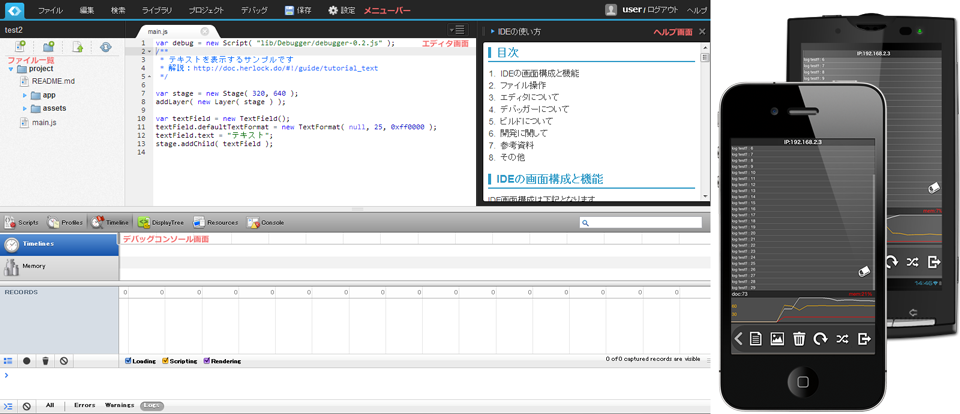Viewport: 960px width, 414px height.
Task: Click the new folder icon in file panel
Action: [48, 47]
